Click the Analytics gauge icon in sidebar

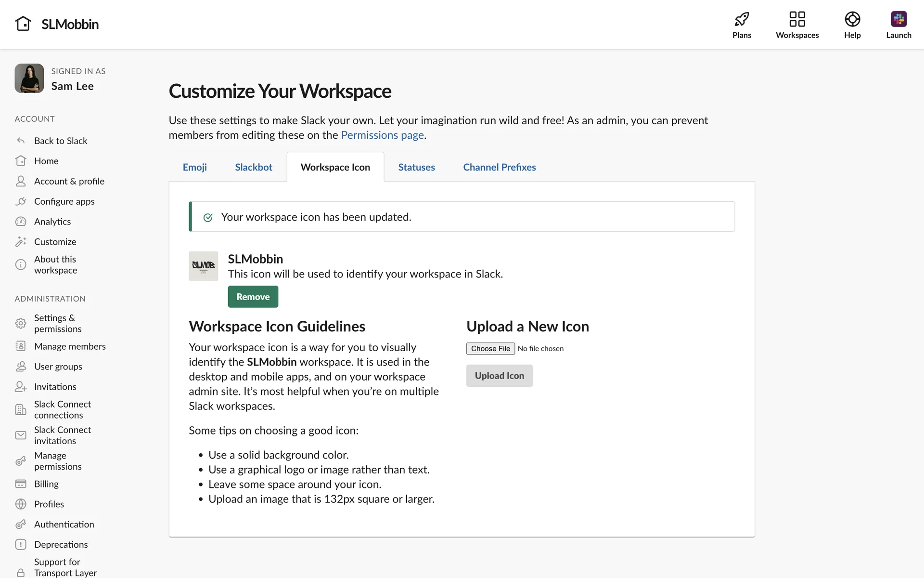click(x=21, y=222)
